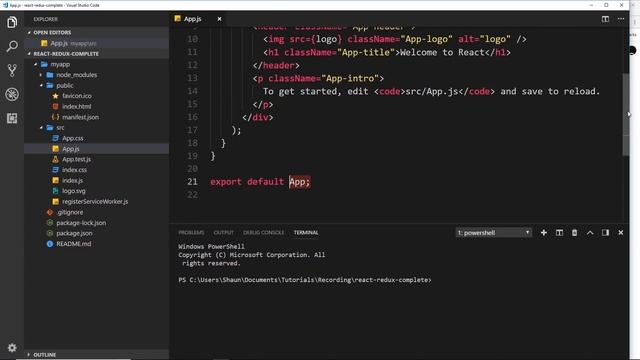Create a new terminal with plus icon
Screen dimensions: 640x360
pos(544,233)
